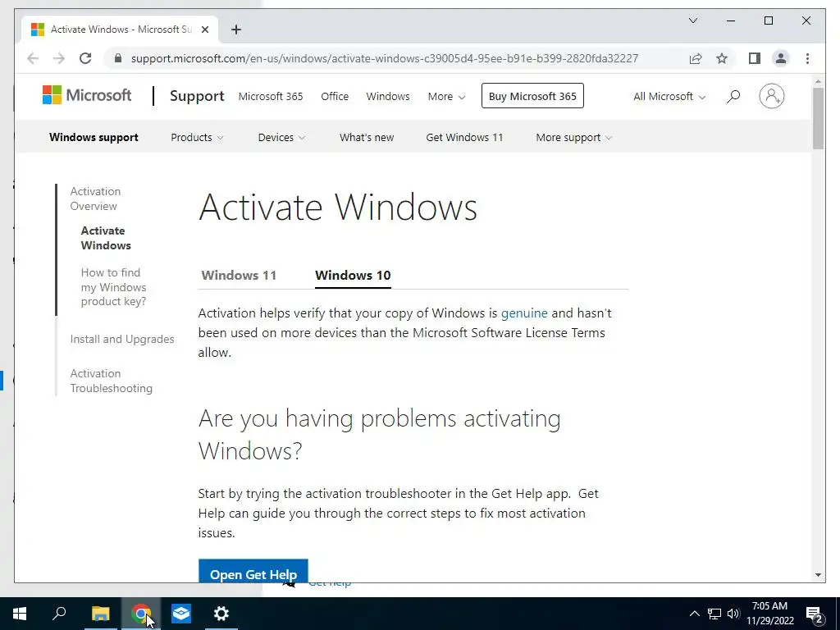Click the sign-in account icon
This screenshot has width=840, height=630.
click(771, 97)
